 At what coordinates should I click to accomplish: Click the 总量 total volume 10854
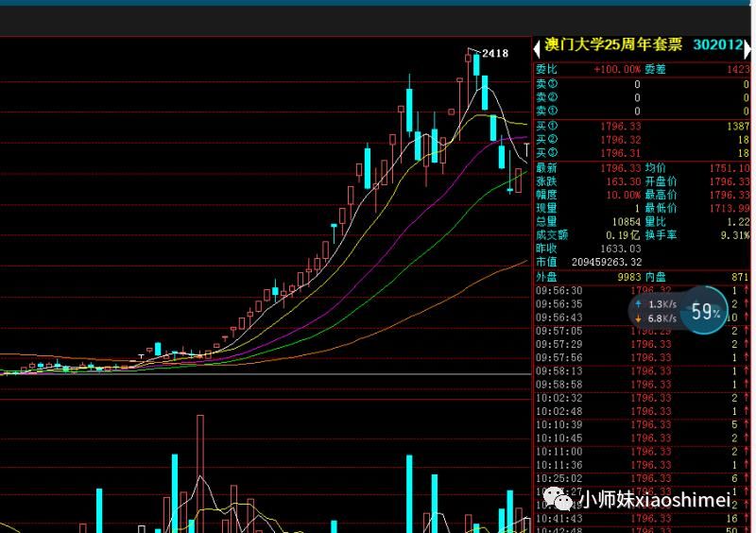click(x=627, y=222)
